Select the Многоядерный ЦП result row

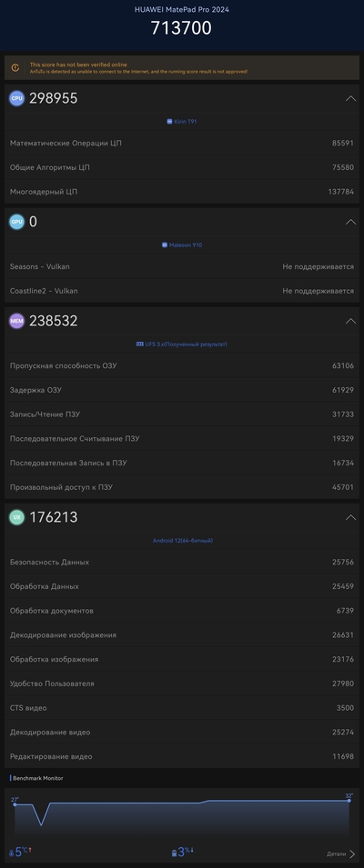pos(182,192)
